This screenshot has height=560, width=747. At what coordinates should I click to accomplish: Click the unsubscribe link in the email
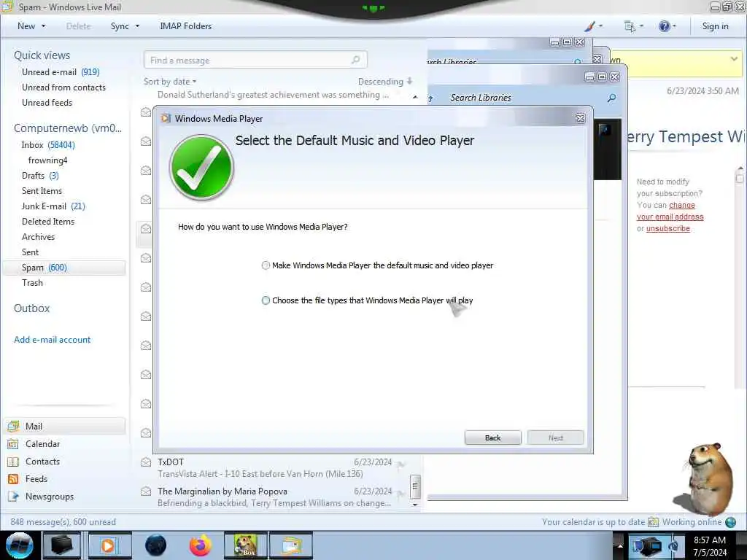pyautogui.click(x=668, y=228)
